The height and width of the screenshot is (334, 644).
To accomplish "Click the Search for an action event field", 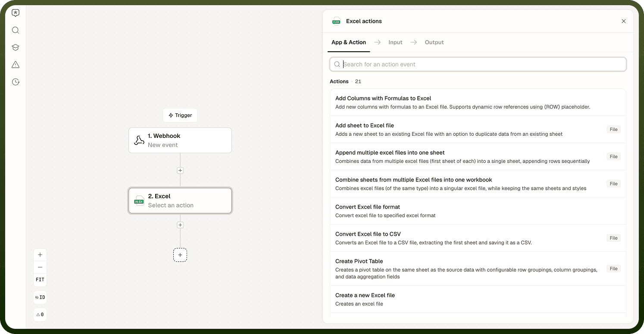I will (x=478, y=64).
